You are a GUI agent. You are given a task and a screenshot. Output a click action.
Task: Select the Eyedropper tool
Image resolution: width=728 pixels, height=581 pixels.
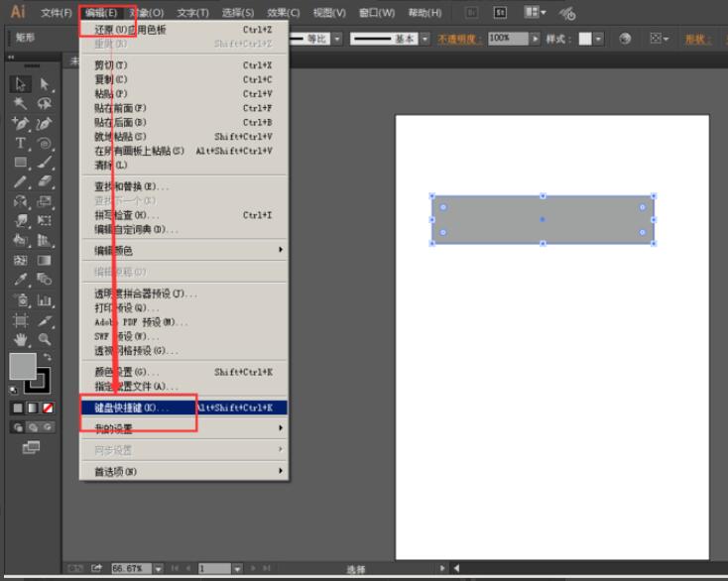20,280
